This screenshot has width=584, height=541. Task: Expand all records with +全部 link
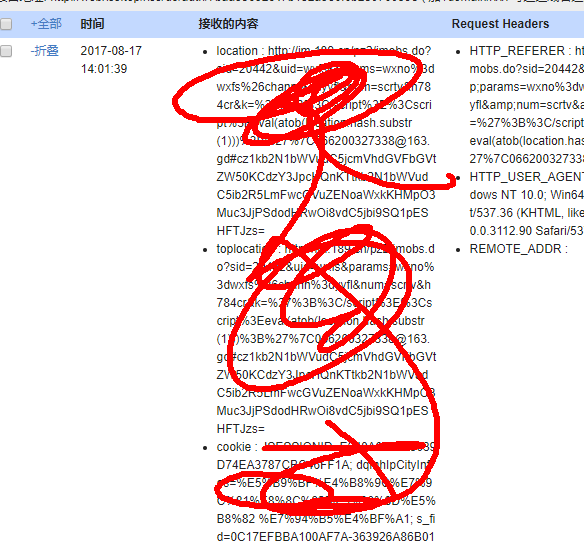click(x=46, y=24)
